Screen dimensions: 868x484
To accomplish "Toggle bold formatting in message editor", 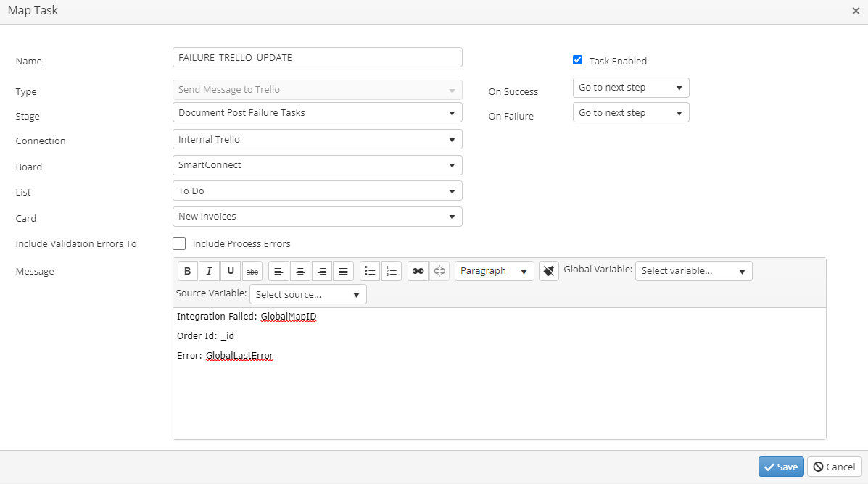I will [188, 271].
